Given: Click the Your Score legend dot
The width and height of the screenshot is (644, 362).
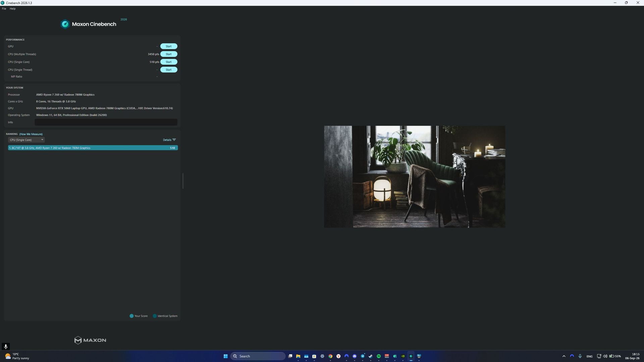Looking at the screenshot, I should coord(131,316).
